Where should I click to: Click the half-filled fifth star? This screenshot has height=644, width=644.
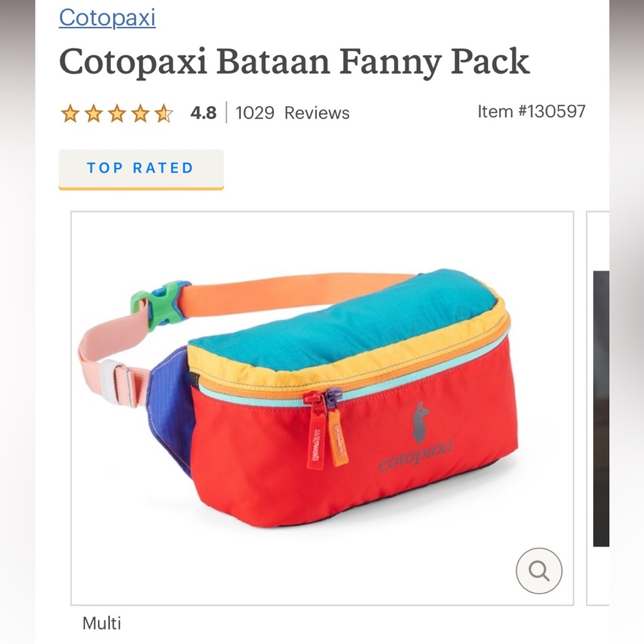click(x=164, y=113)
